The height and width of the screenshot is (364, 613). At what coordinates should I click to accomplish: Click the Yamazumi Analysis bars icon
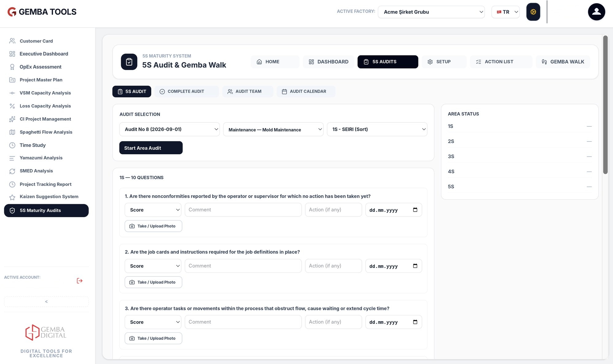[x=12, y=158]
